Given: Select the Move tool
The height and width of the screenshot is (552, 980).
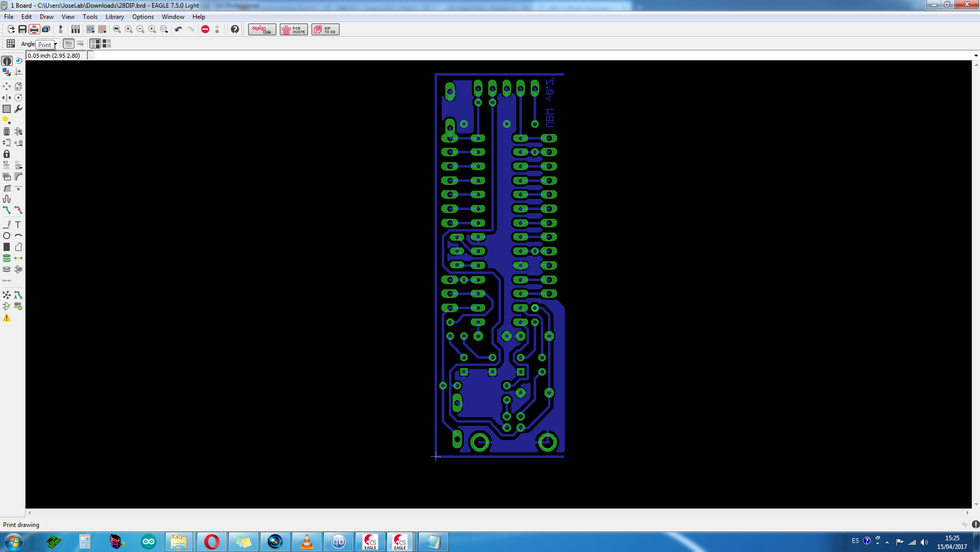Looking at the screenshot, I should click(7, 86).
